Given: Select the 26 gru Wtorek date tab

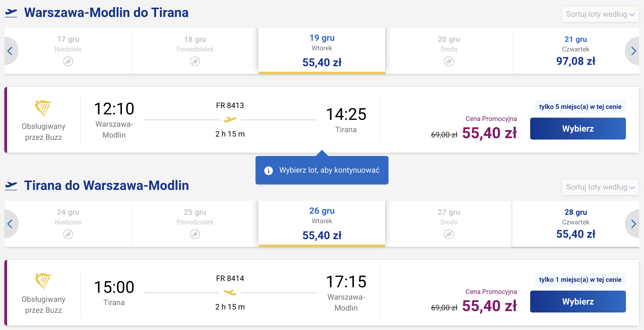Looking at the screenshot, I should pyautogui.click(x=322, y=224).
